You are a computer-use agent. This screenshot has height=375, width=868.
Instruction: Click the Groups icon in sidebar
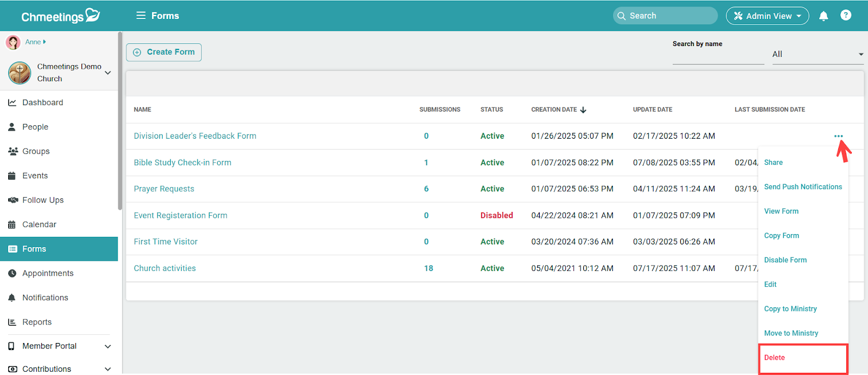(13, 151)
